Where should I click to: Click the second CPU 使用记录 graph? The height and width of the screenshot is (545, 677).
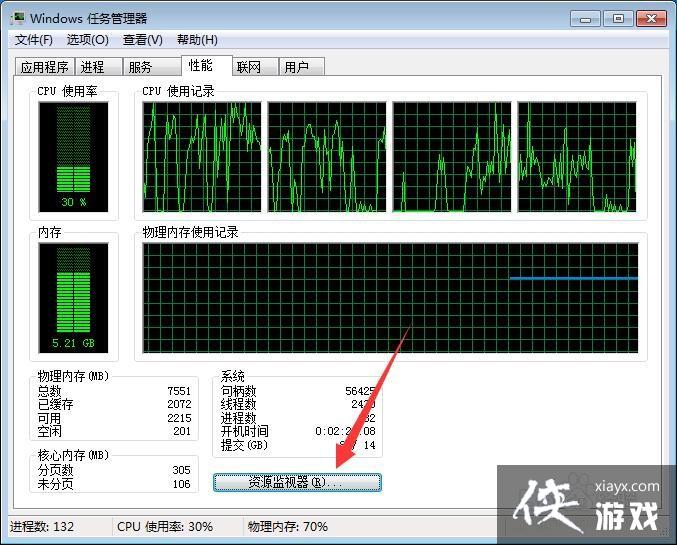[327, 157]
